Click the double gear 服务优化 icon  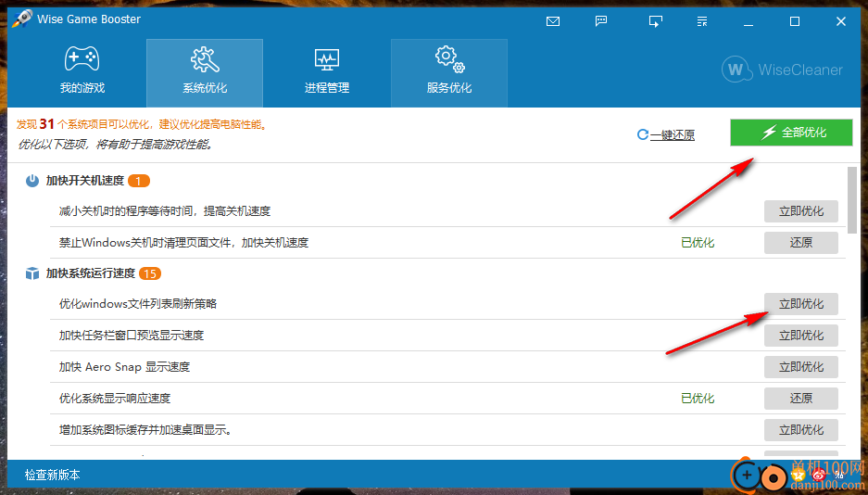coord(449,59)
